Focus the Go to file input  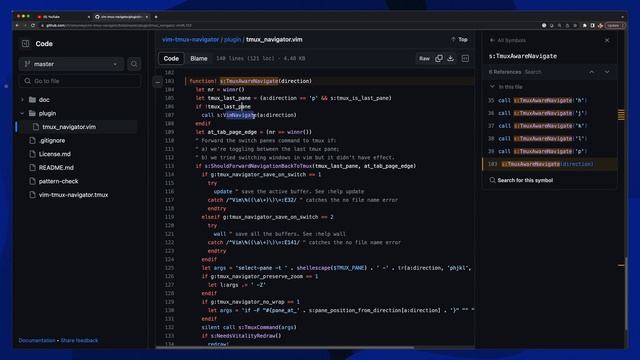80,81
